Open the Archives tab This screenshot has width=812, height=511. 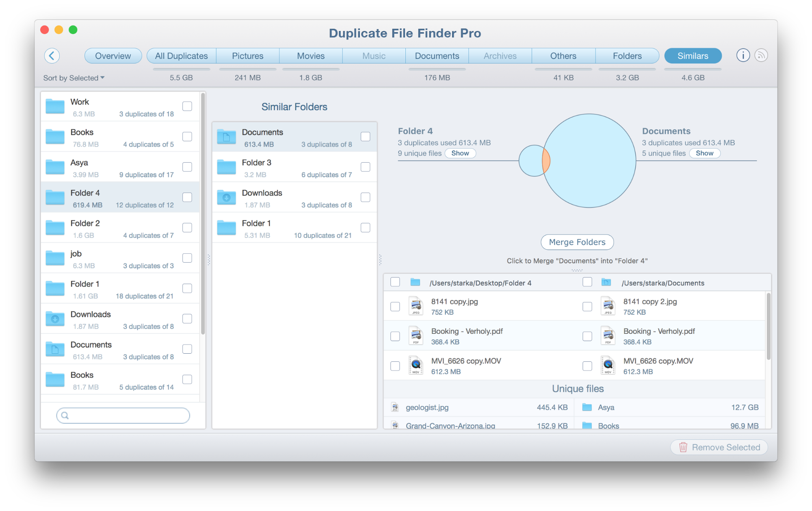(500, 56)
